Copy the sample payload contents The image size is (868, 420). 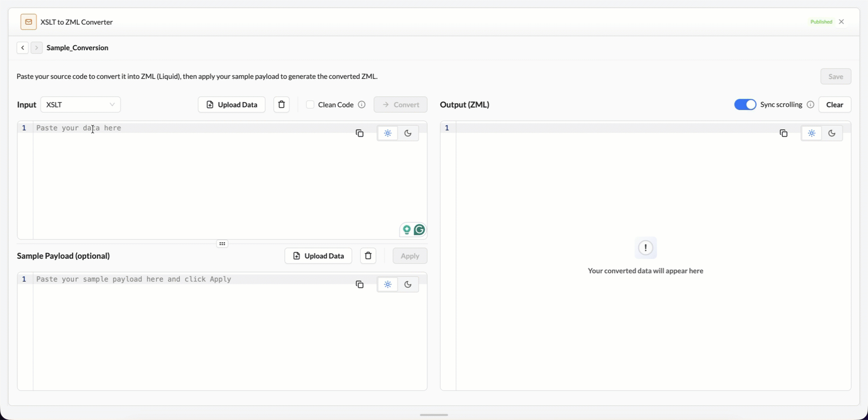click(x=360, y=284)
